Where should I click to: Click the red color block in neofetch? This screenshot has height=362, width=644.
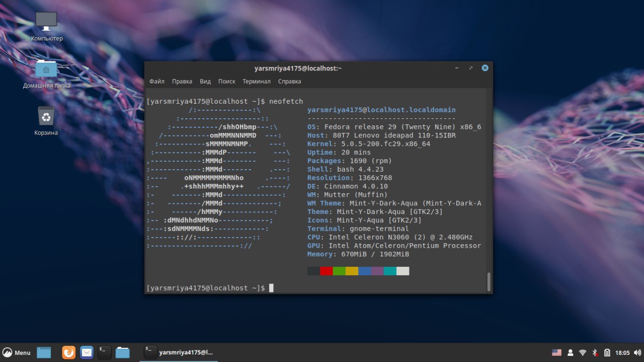(x=327, y=271)
